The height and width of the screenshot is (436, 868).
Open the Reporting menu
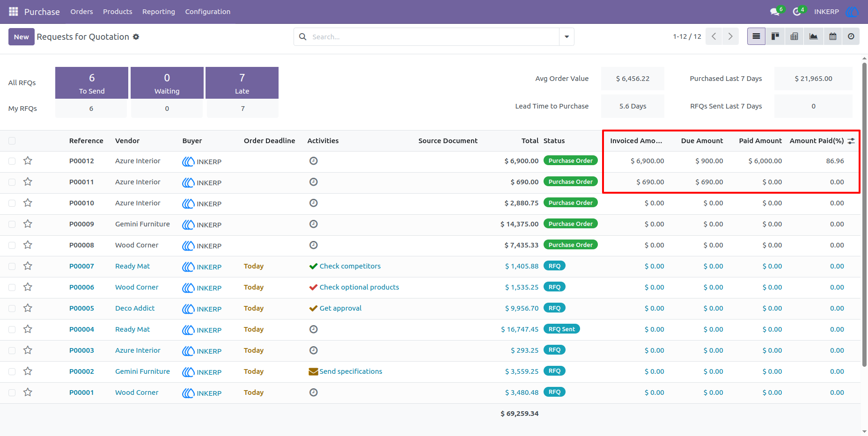pos(159,12)
